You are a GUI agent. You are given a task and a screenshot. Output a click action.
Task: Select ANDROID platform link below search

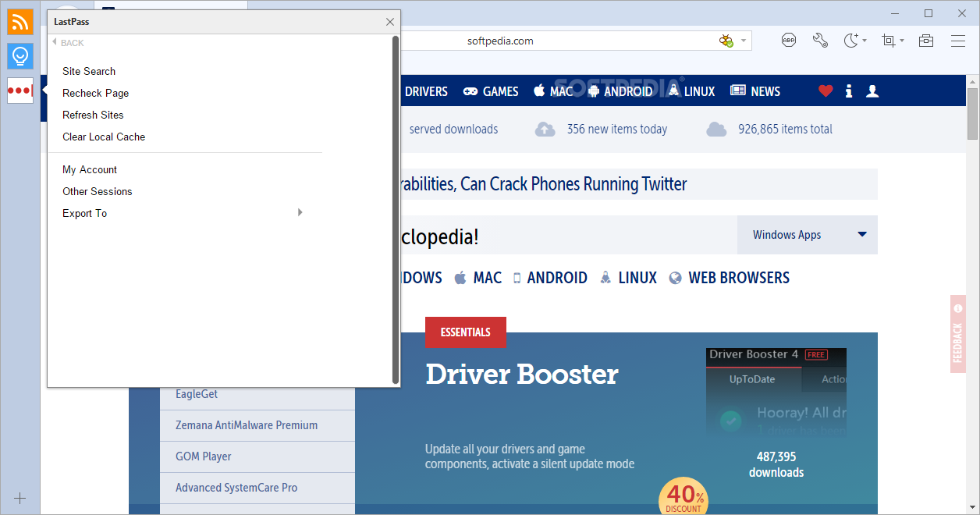point(550,278)
